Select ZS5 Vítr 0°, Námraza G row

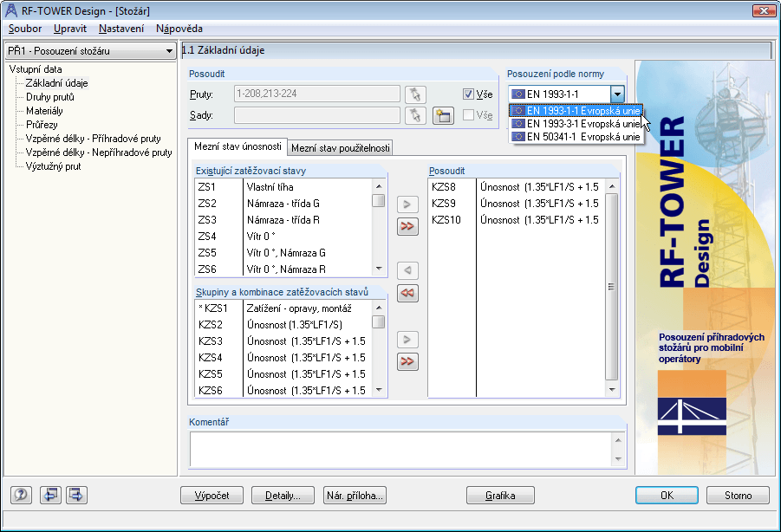click(283, 253)
